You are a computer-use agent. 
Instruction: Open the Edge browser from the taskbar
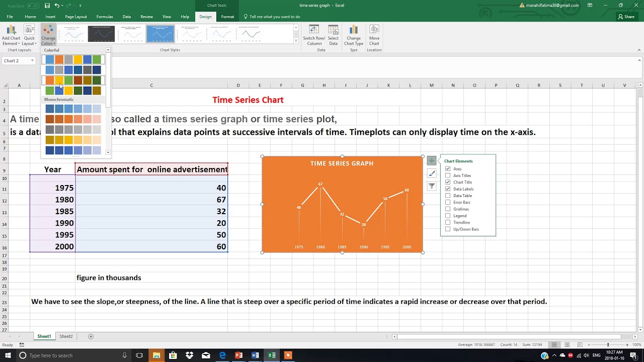pos(222,355)
